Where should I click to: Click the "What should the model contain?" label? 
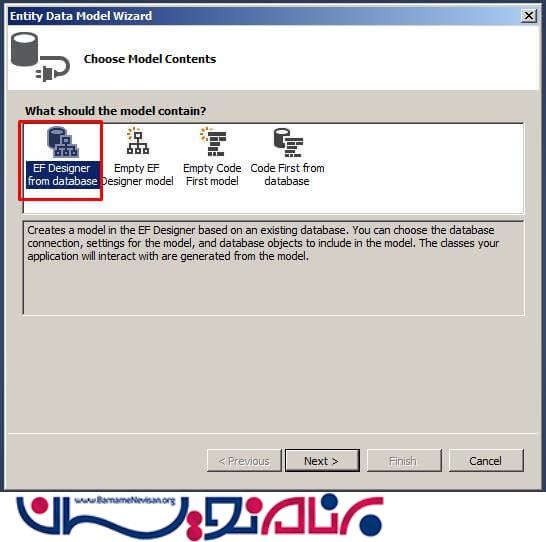116,111
